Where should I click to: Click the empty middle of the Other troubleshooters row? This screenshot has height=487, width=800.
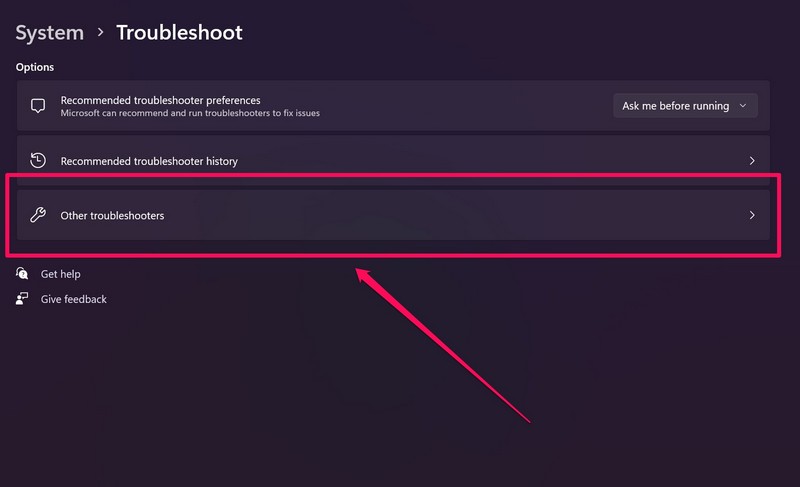[x=450, y=215]
